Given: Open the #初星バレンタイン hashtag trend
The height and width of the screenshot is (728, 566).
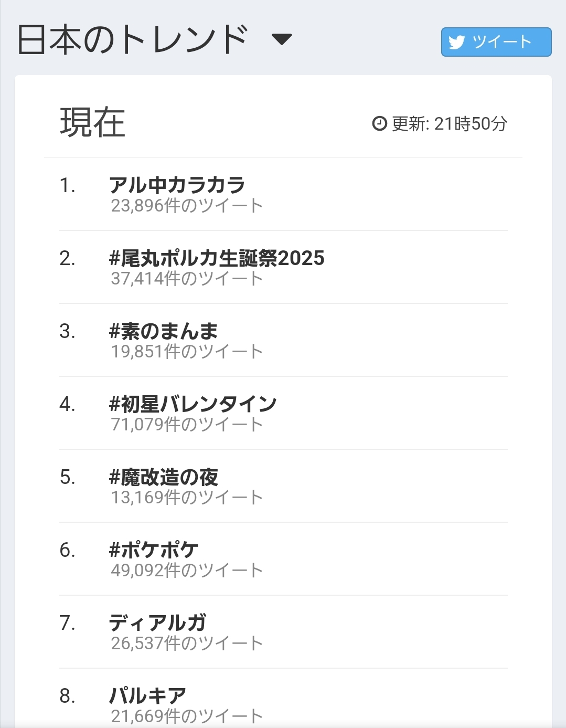Looking at the screenshot, I should 193,404.
